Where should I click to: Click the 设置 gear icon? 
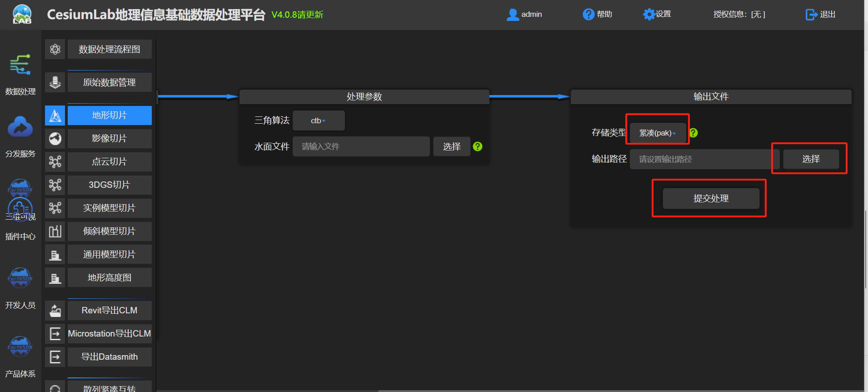(649, 15)
